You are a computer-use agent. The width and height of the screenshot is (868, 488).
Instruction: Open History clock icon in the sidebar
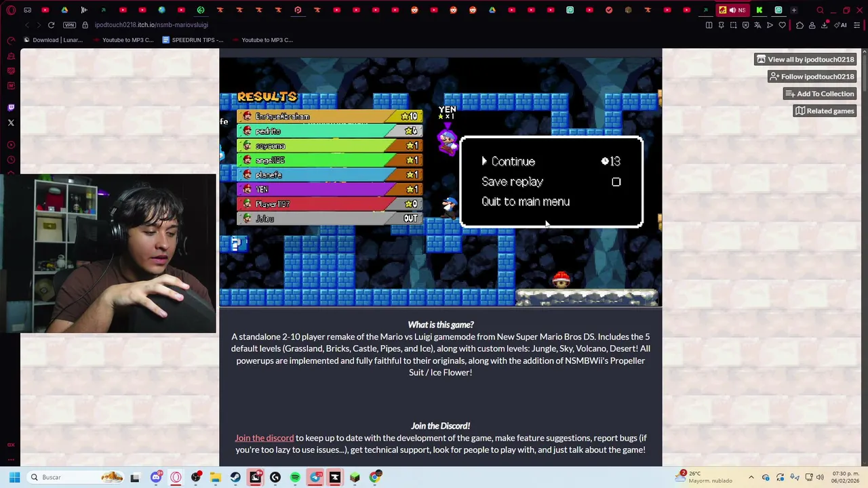(x=11, y=160)
